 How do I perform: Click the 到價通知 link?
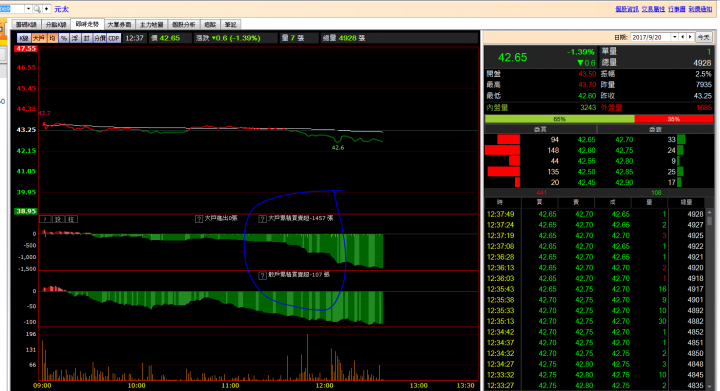point(700,9)
